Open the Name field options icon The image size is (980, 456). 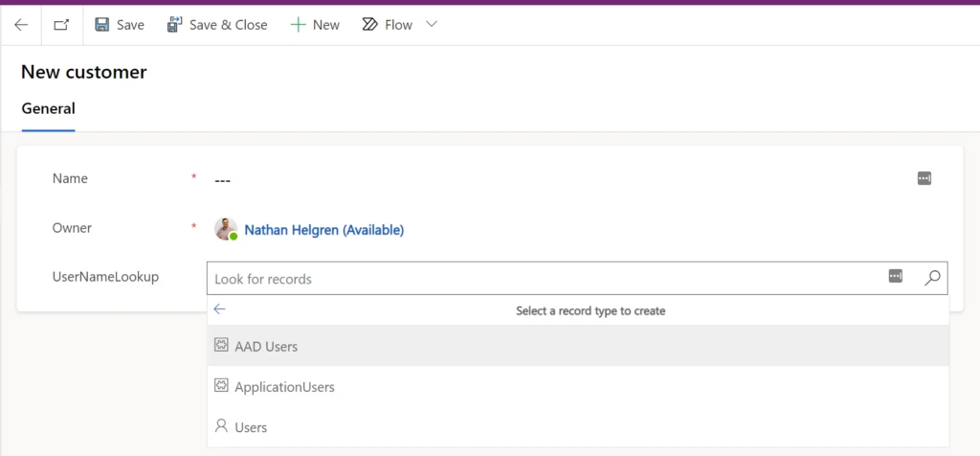click(924, 178)
